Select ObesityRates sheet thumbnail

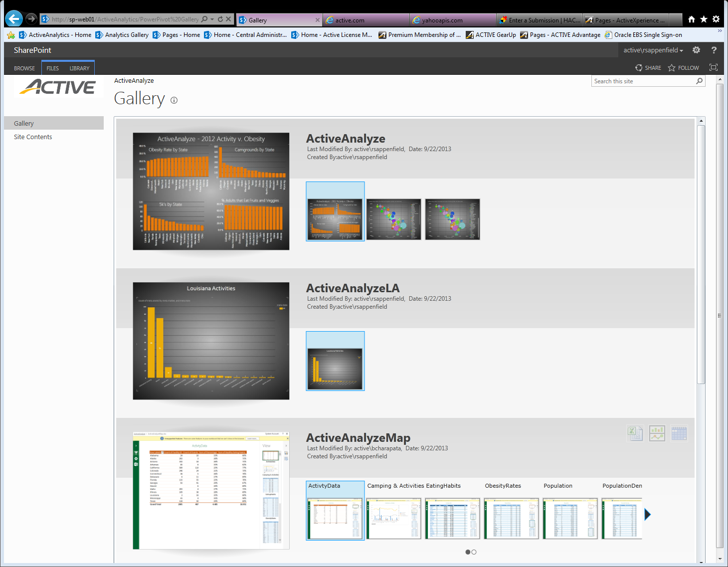pos(512,519)
